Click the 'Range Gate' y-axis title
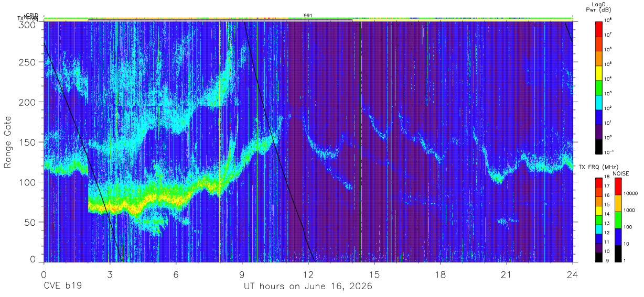Image resolution: width=644 pixels, height=297 pixels. point(8,141)
